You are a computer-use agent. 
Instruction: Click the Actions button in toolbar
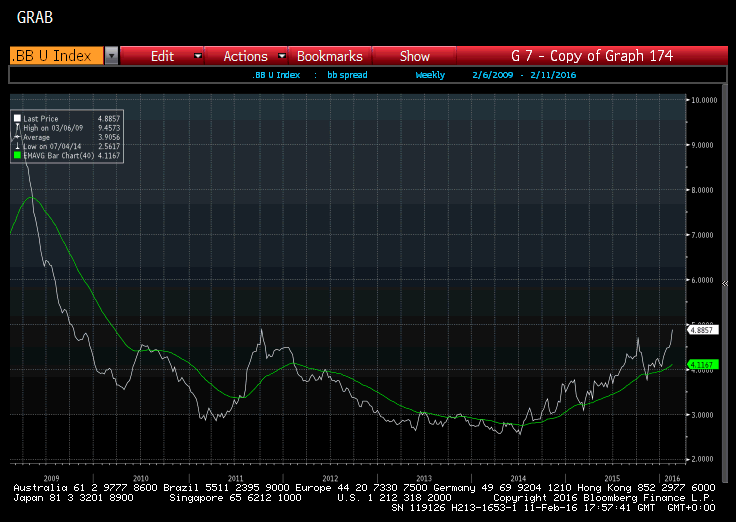point(245,57)
